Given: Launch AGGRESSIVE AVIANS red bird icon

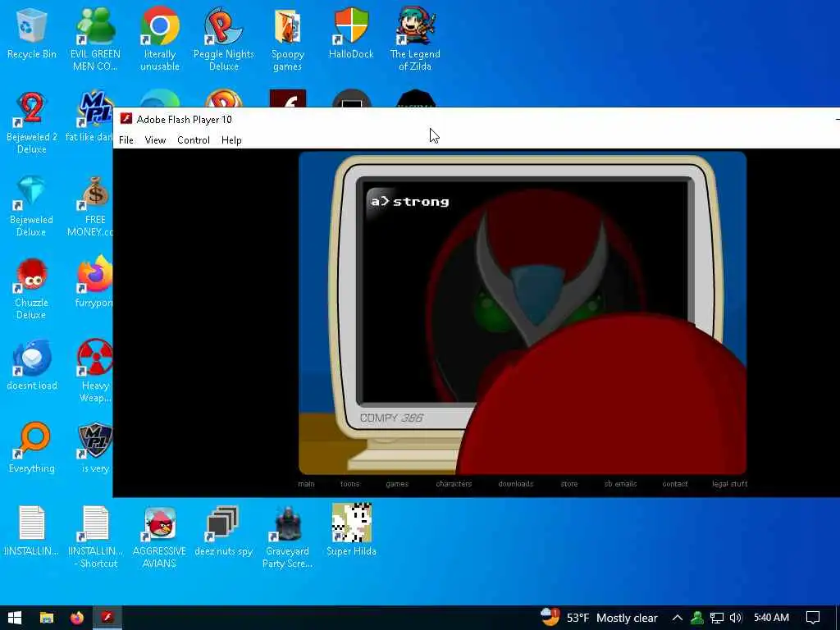Looking at the screenshot, I should coord(160,536).
